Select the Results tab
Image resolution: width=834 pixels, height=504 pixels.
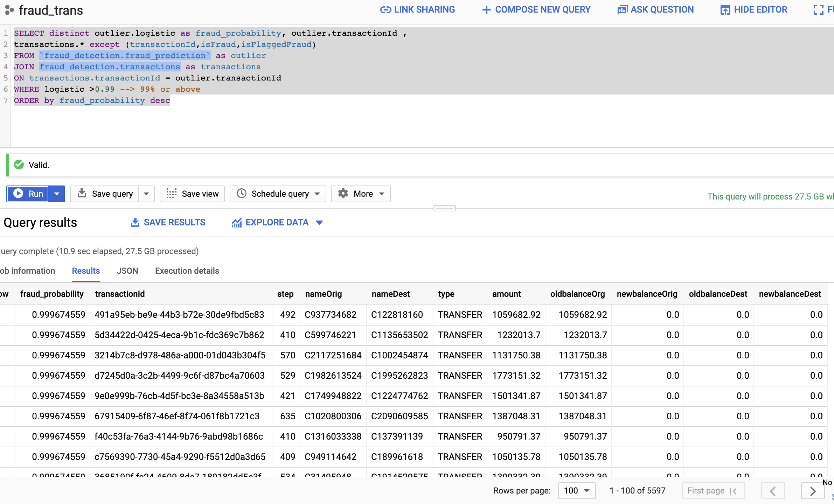tap(86, 271)
